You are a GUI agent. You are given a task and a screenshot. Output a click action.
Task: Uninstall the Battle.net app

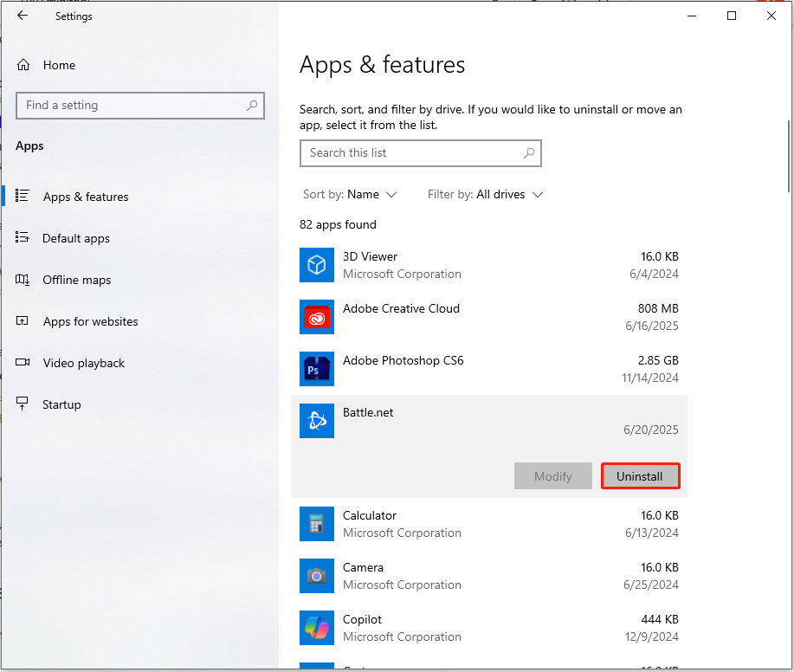640,476
